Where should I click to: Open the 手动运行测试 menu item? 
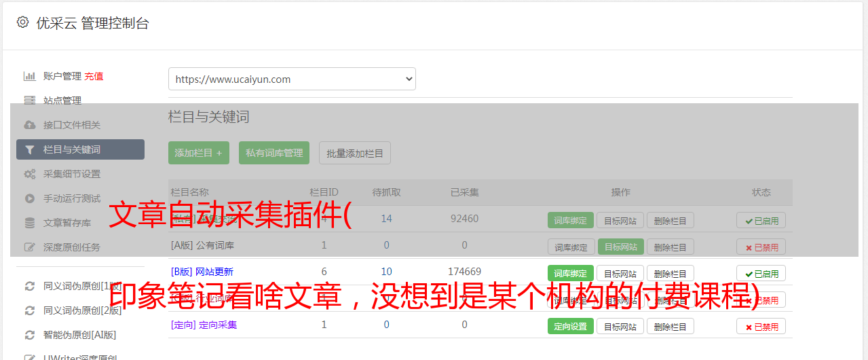pos(72,198)
